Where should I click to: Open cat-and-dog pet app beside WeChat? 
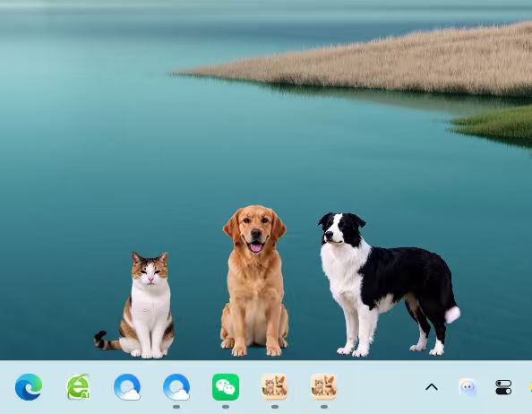[274, 387]
